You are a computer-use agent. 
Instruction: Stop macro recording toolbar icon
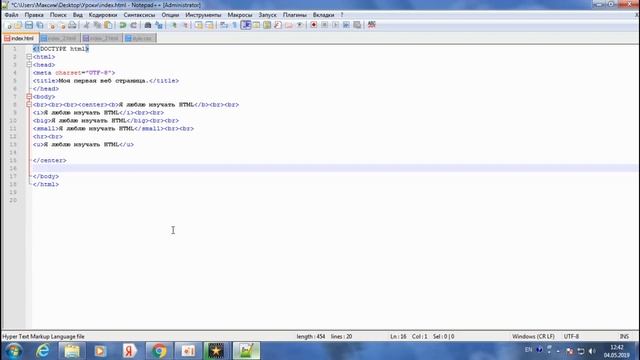pos(324,25)
